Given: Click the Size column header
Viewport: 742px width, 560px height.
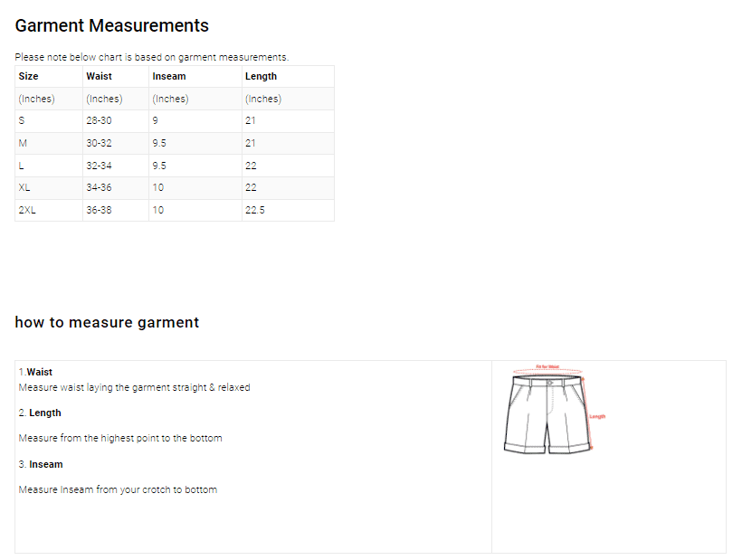Looking at the screenshot, I should (x=29, y=77).
